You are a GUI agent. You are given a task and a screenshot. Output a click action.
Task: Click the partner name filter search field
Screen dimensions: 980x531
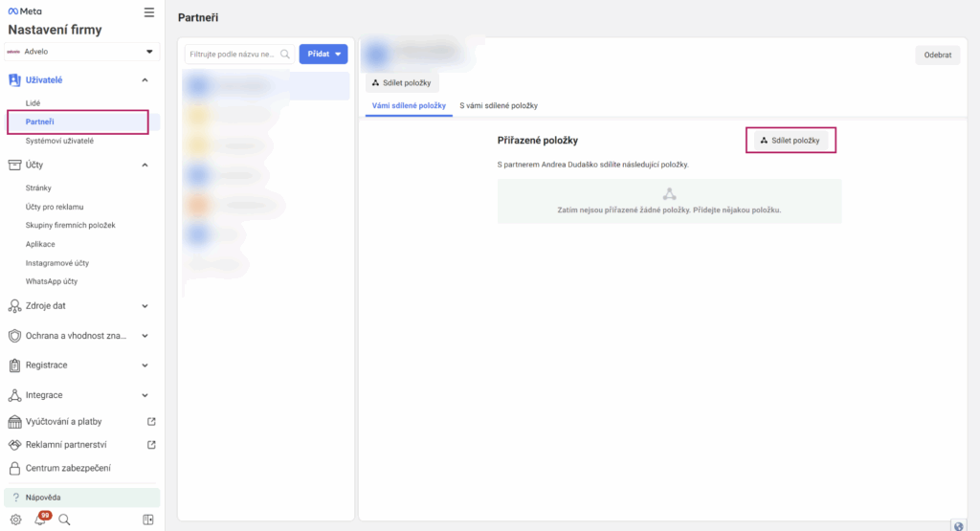point(233,55)
